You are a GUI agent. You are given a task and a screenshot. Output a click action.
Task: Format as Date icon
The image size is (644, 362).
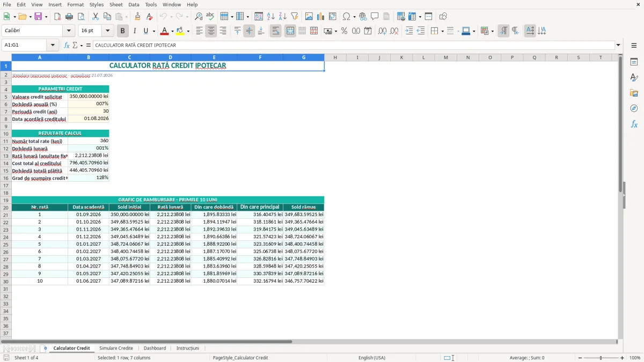coord(368,31)
